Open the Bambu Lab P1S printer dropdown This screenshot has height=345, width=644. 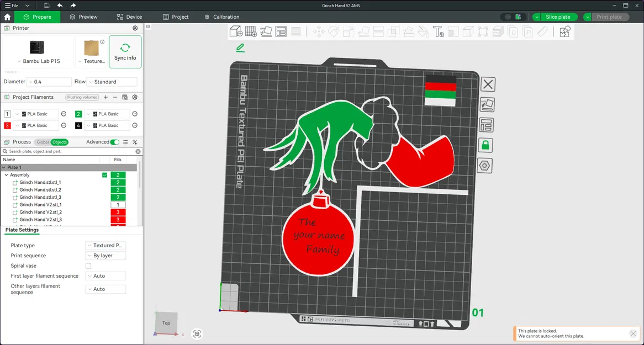coord(38,61)
